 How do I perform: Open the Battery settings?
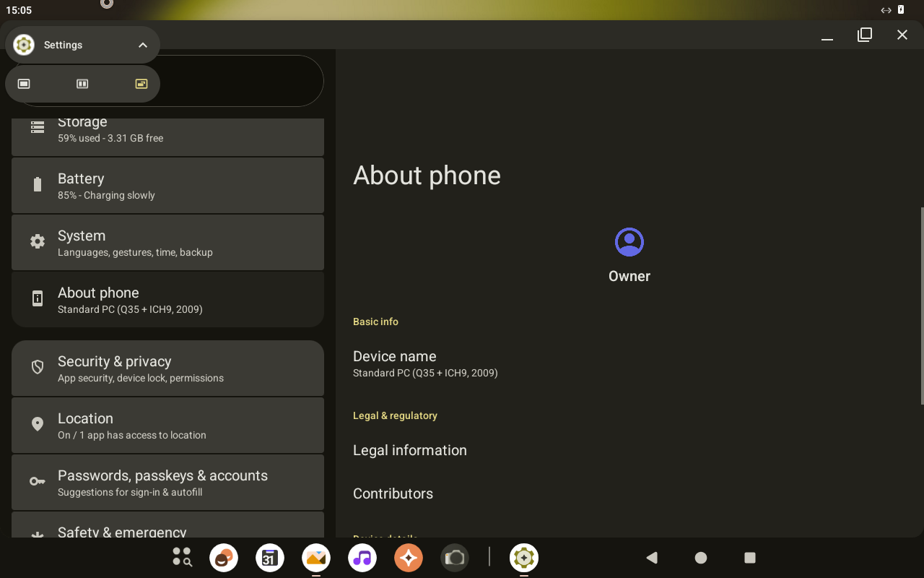coord(167,186)
